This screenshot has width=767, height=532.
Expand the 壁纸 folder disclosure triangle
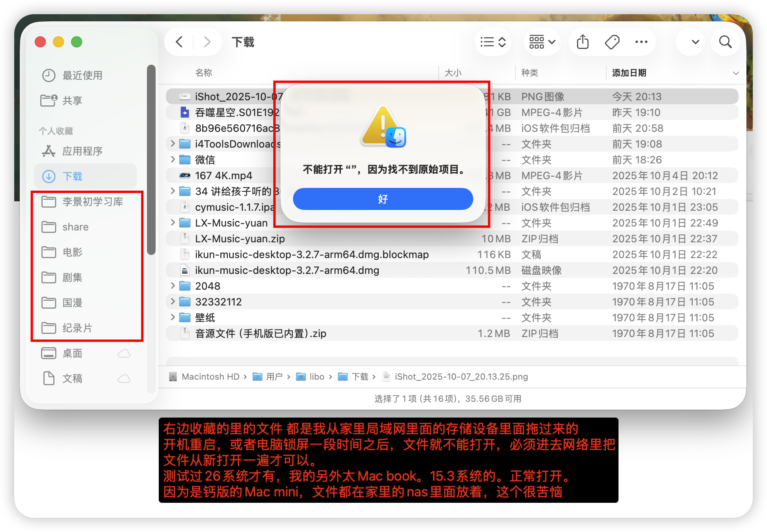click(173, 317)
